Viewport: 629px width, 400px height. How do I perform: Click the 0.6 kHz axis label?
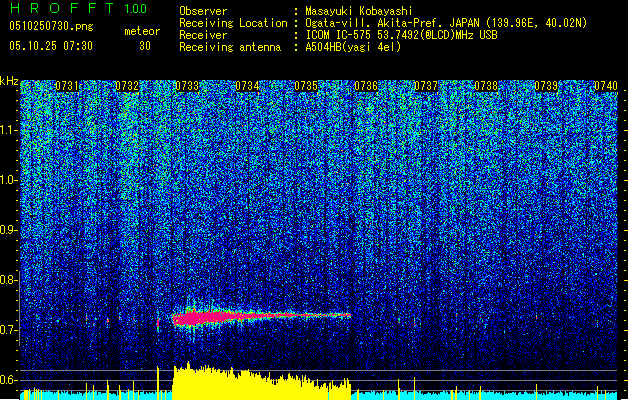coord(8,380)
